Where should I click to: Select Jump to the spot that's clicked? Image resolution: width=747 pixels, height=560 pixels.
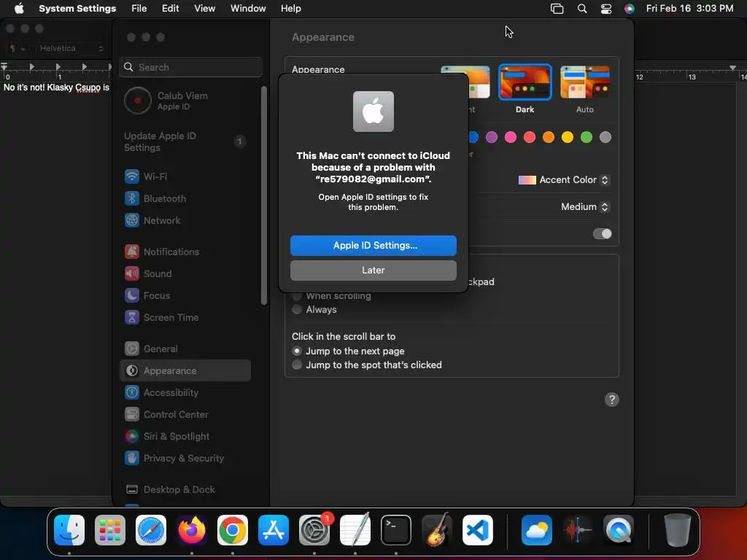click(x=367, y=365)
